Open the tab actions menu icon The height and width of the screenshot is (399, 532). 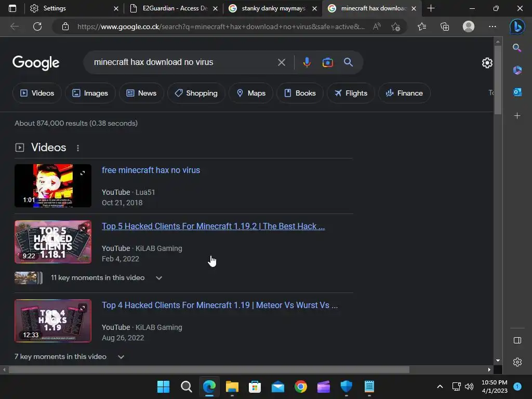click(12, 8)
